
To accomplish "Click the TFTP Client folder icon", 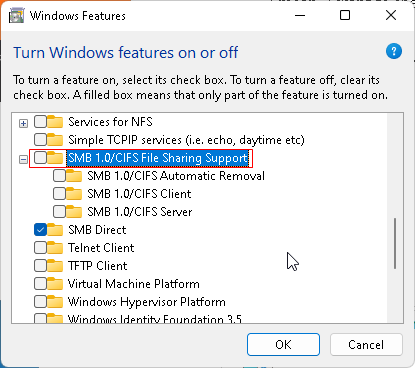I will [x=55, y=266].
